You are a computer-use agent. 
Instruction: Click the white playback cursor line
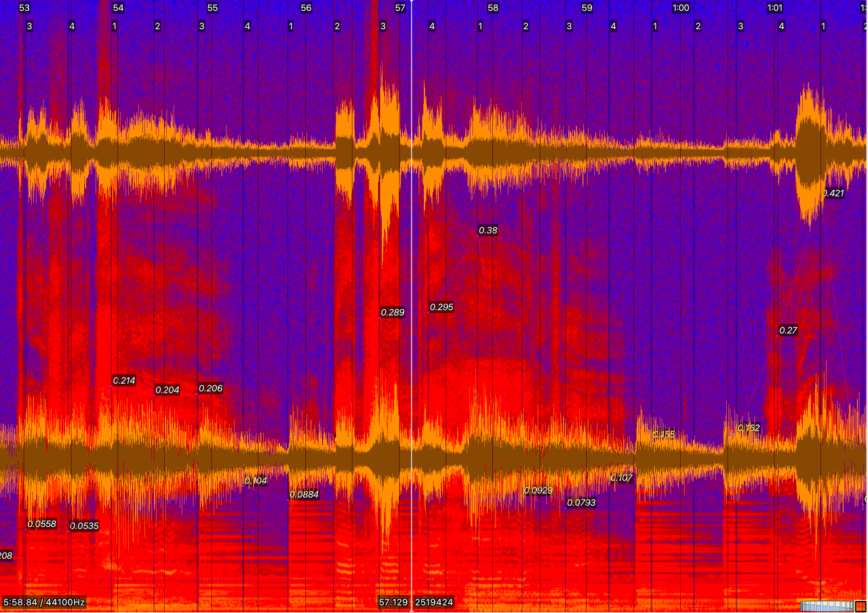(412, 305)
